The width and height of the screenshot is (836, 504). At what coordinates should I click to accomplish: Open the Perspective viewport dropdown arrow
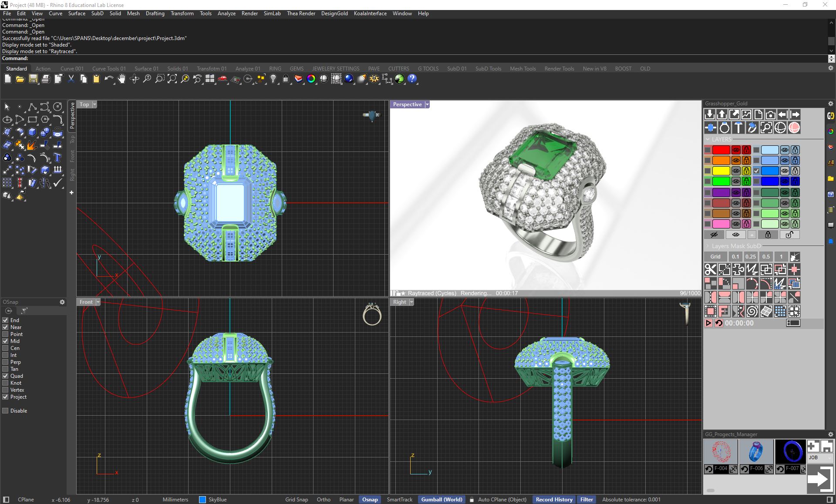(x=427, y=104)
